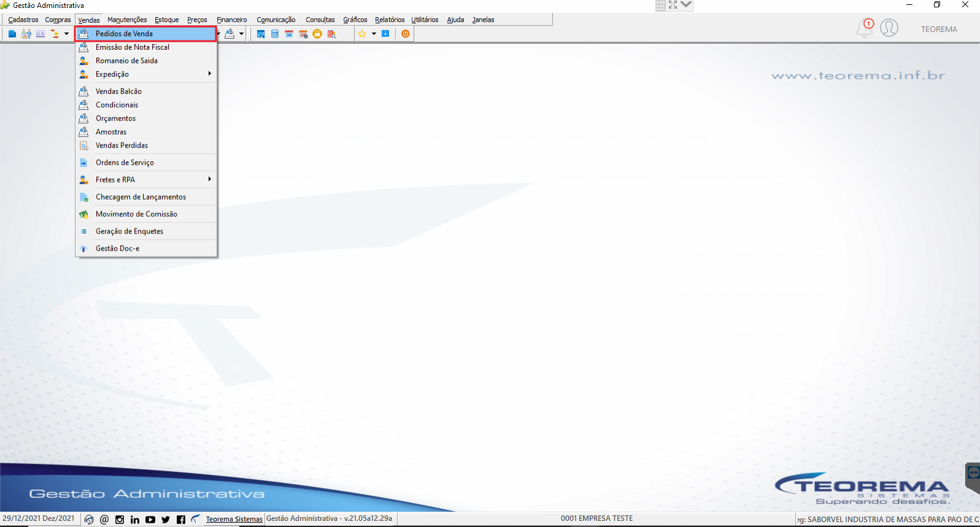Open the dropdown arrow beside the cash register icon

coord(241,34)
